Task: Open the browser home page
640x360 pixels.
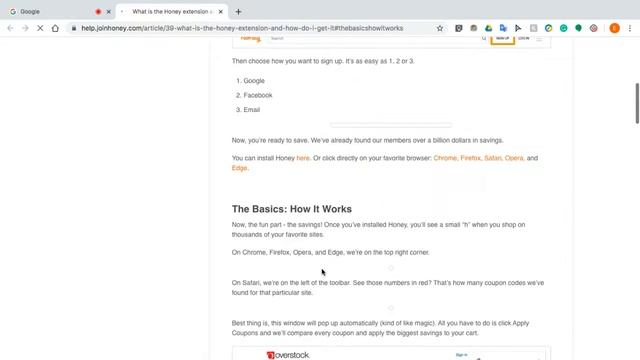Action: (55, 28)
